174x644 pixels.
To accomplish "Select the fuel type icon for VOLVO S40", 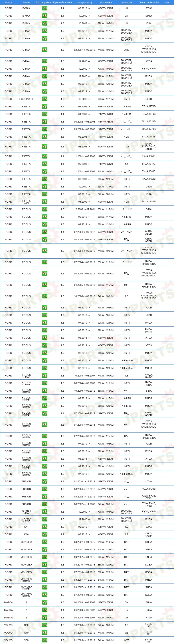I will (x=45, y=632).
